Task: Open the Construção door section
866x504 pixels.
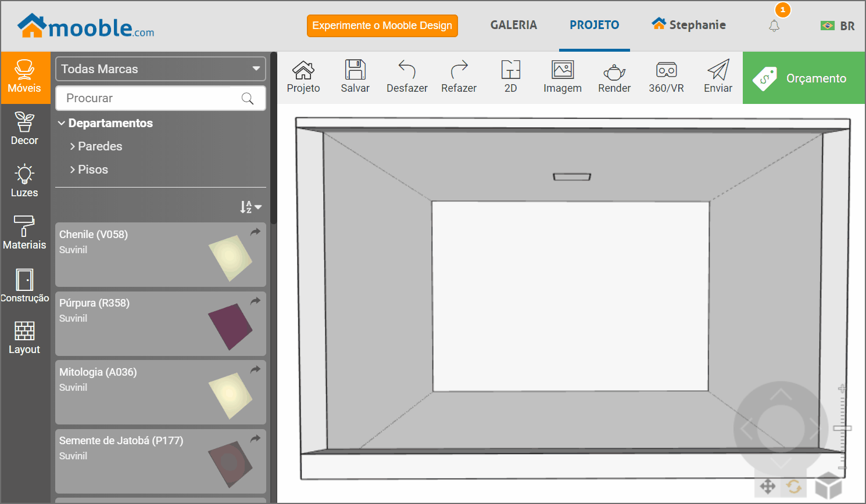Action: [24, 286]
